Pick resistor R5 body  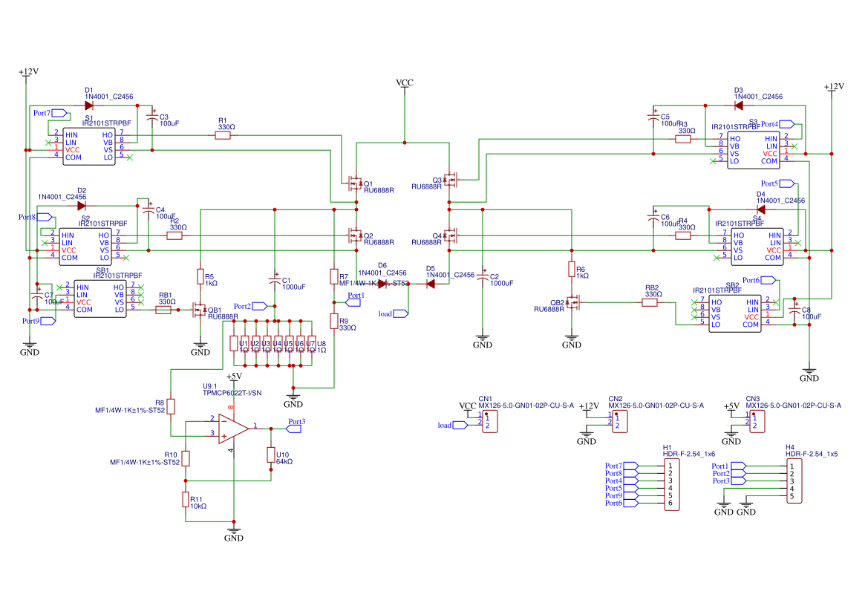[x=200, y=277]
